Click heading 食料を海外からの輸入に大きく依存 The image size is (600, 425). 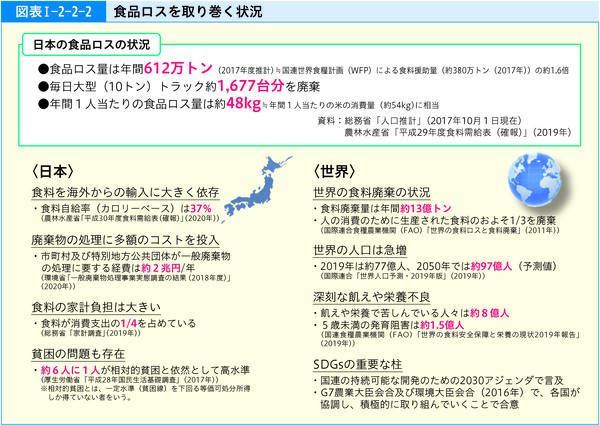pyautogui.click(x=126, y=192)
